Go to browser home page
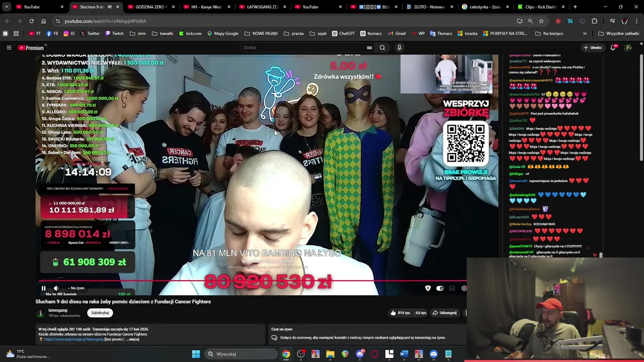Viewport: 644px width, 362px height. coord(43,21)
